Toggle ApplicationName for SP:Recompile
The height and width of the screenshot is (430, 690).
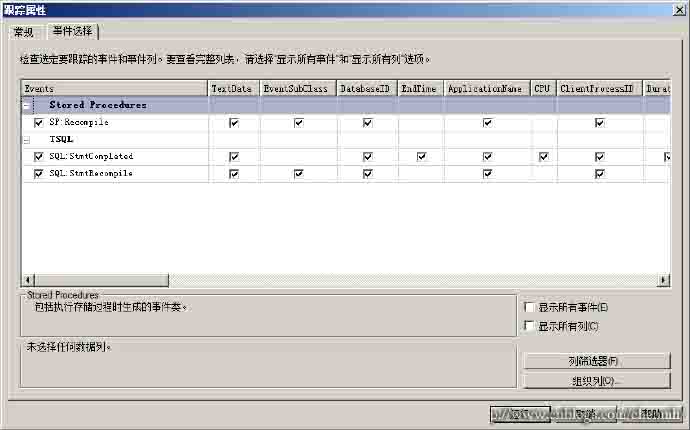(x=487, y=123)
